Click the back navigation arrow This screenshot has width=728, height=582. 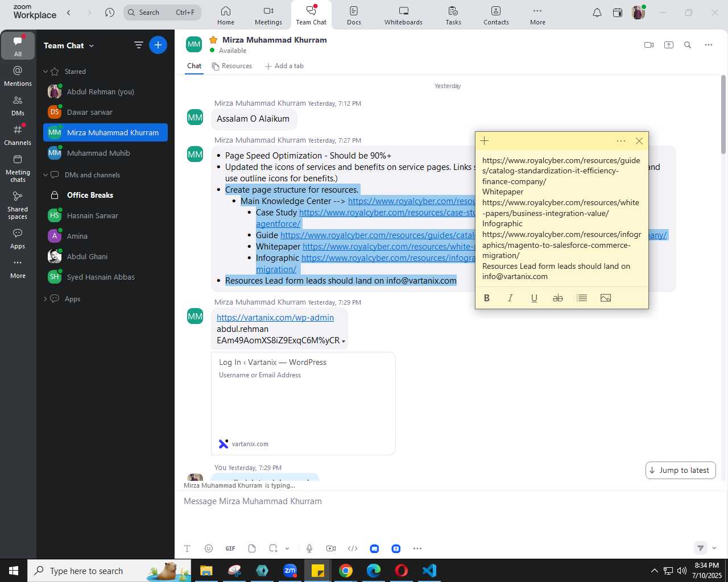coord(69,13)
